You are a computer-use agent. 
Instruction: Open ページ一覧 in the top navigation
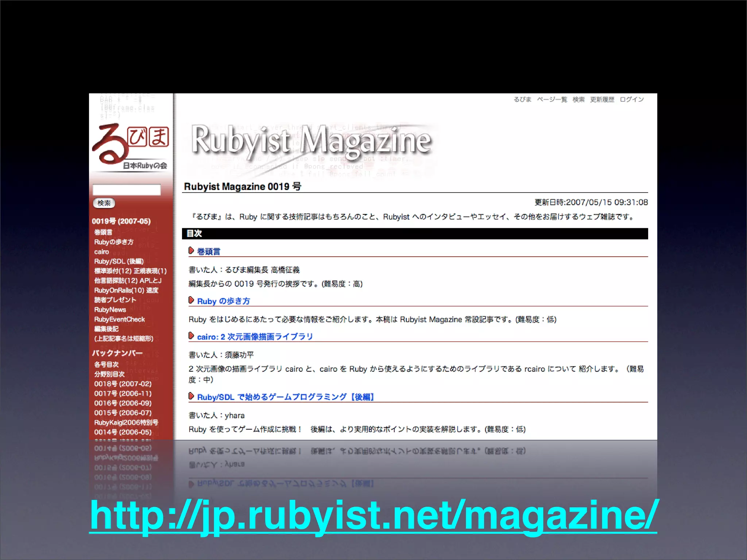click(552, 100)
